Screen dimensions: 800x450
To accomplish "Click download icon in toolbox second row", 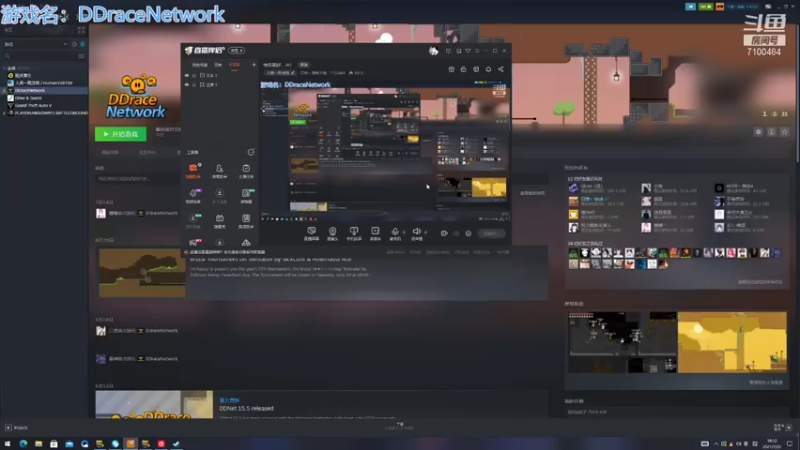I will [219, 195].
